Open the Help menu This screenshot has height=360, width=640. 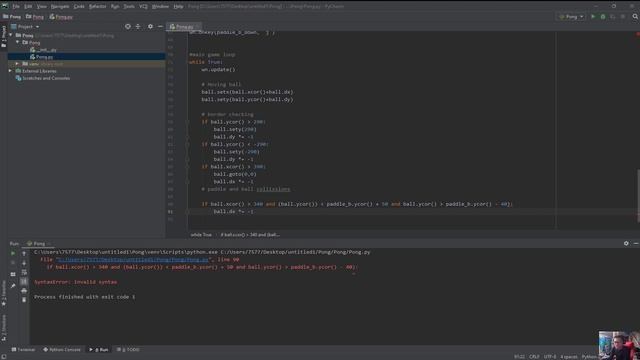[178, 7]
